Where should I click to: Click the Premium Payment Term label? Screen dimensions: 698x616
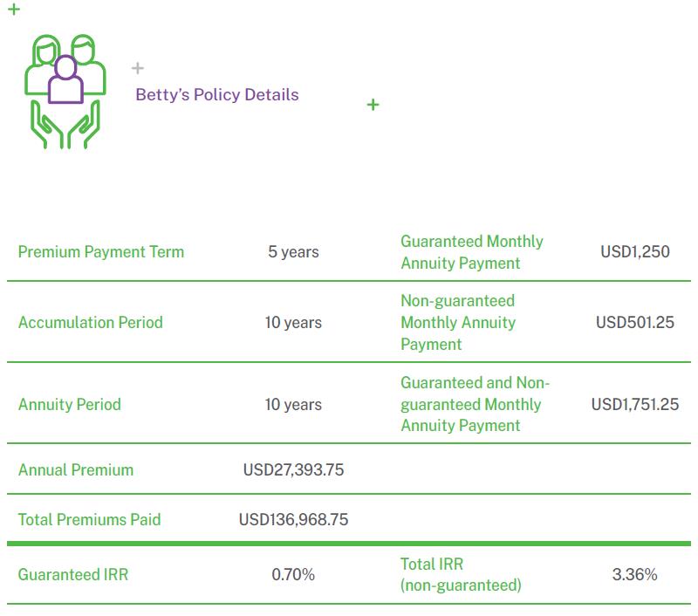click(x=101, y=252)
